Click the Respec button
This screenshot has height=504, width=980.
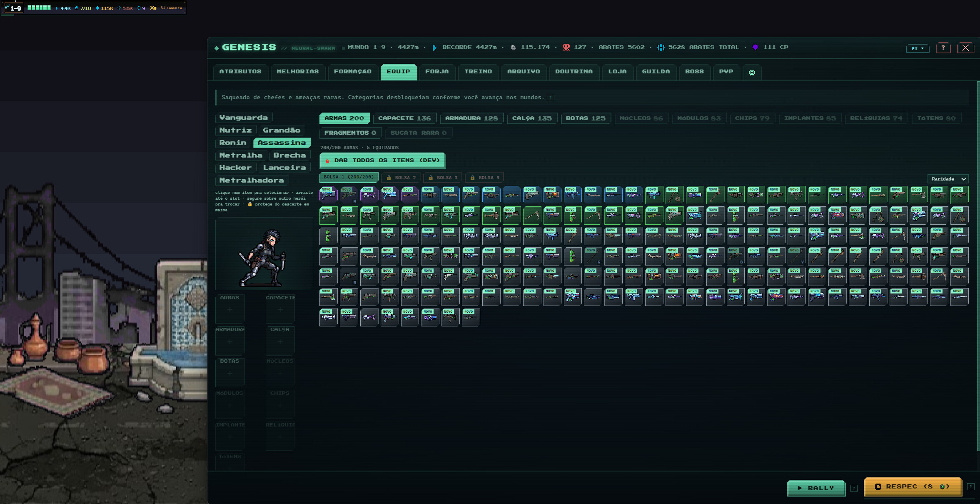(913, 486)
